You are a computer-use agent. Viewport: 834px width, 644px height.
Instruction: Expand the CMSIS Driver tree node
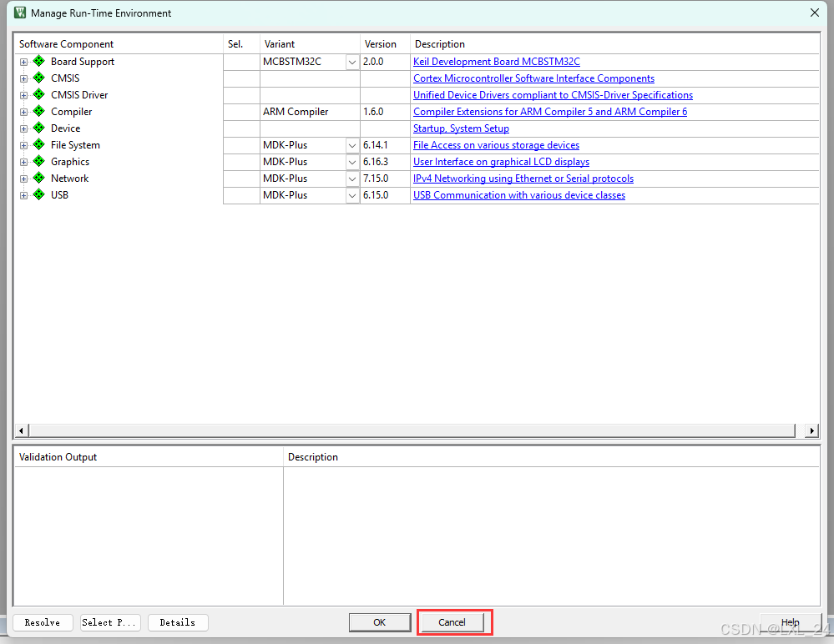[23, 96]
